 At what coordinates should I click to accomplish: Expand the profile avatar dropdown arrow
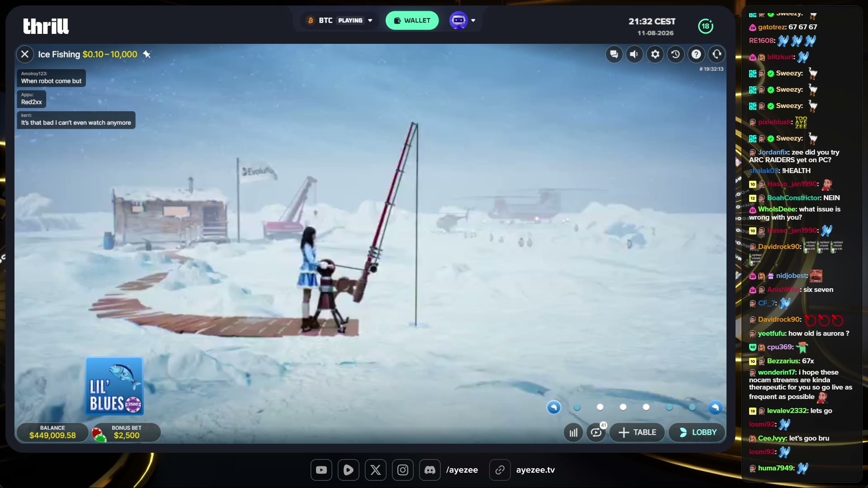pos(473,20)
